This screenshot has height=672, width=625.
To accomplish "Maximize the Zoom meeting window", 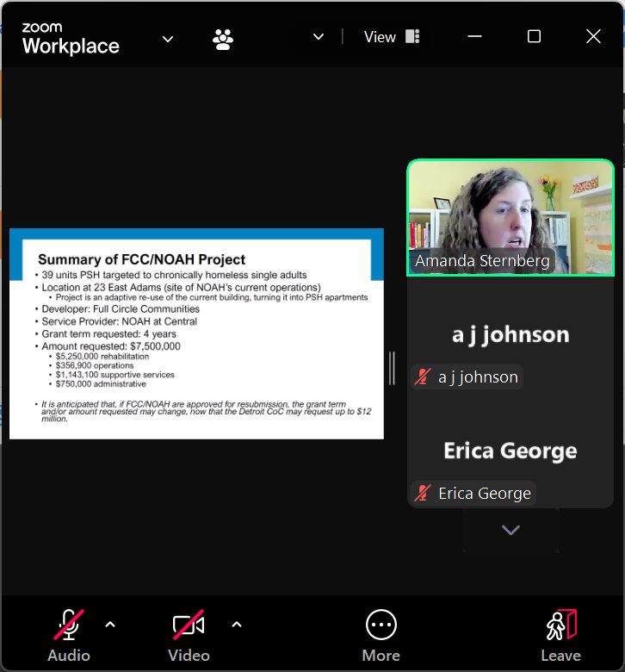I will [x=534, y=37].
